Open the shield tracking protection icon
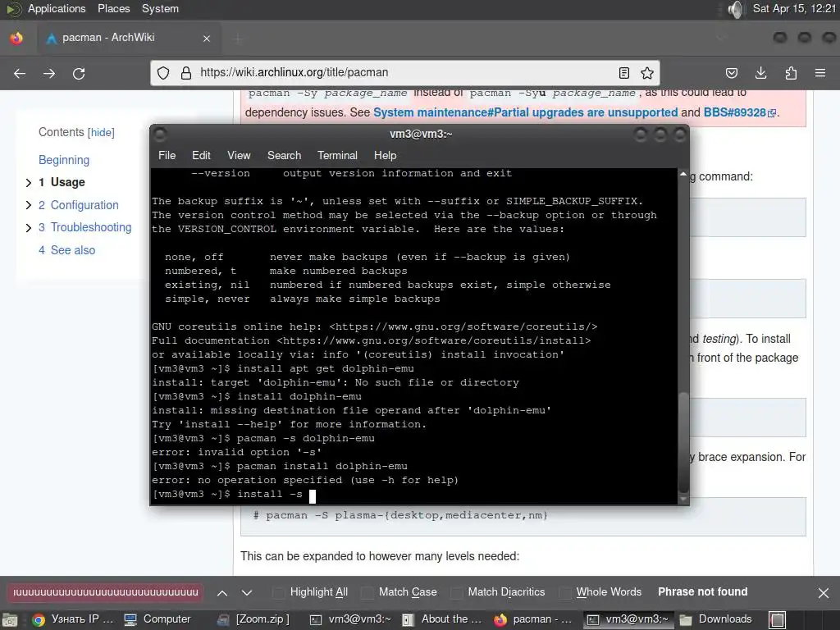The height and width of the screenshot is (630, 840). coord(163,73)
